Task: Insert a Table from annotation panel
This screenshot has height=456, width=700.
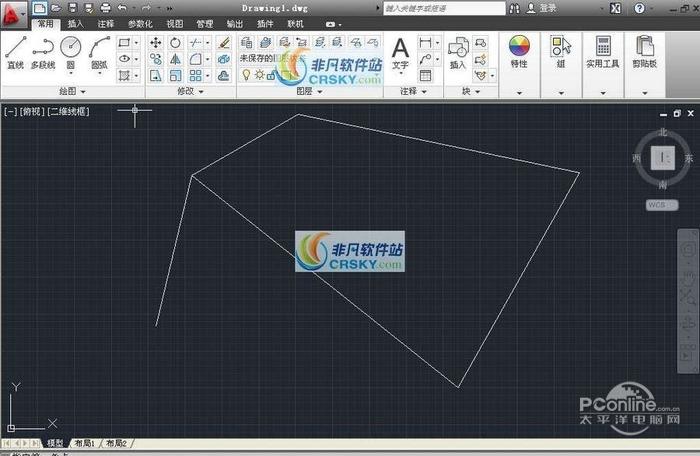Action: coord(425,75)
